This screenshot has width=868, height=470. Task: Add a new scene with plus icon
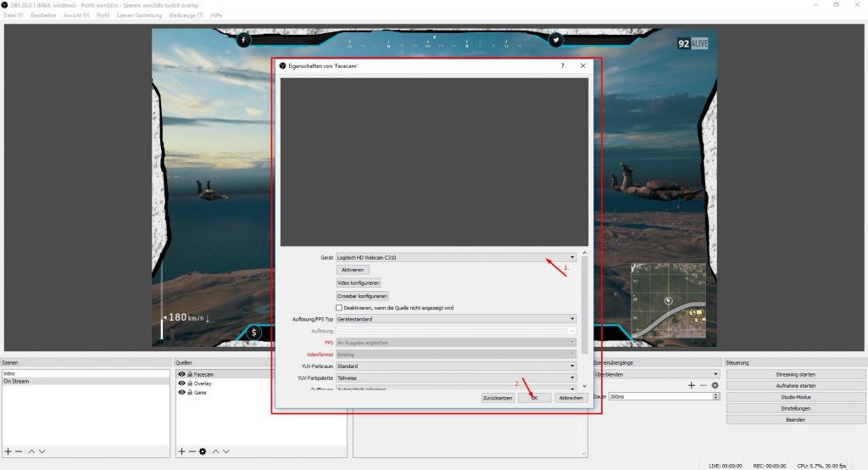8,451
